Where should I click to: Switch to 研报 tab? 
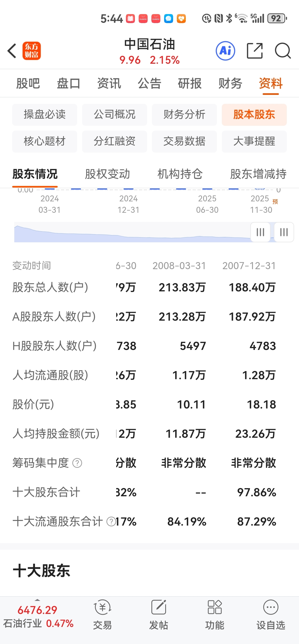coord(190,83)
